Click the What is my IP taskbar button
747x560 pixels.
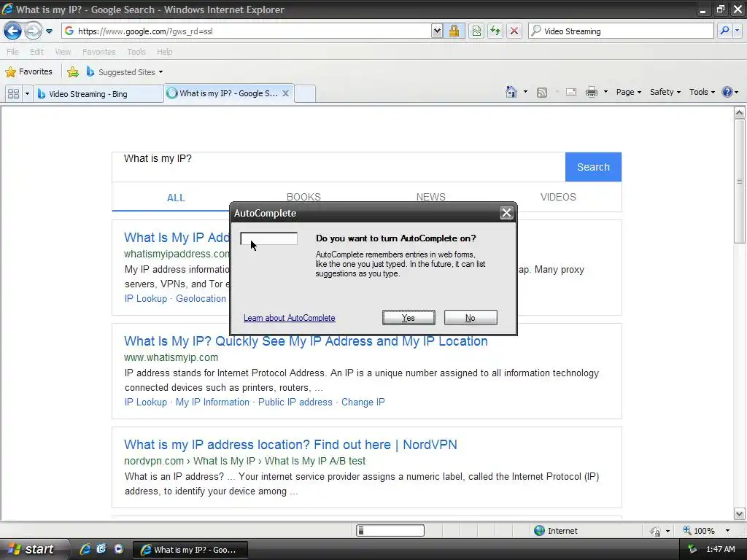coord(190,550)
